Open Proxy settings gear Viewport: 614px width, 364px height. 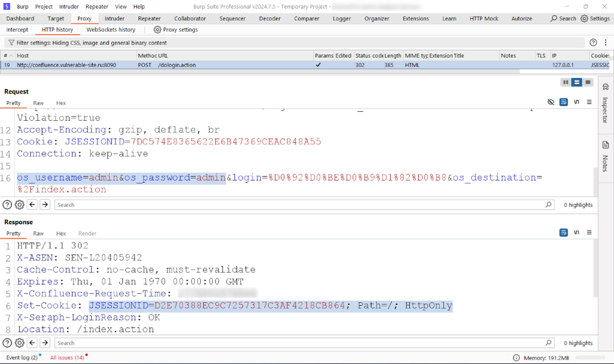[x=157, y=30]
